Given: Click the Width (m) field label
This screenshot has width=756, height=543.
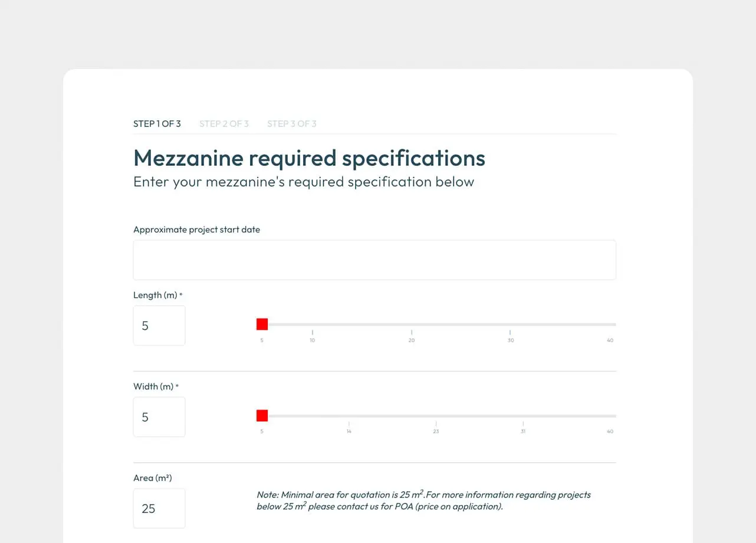Looking at the screenshot, I should 153,387.
